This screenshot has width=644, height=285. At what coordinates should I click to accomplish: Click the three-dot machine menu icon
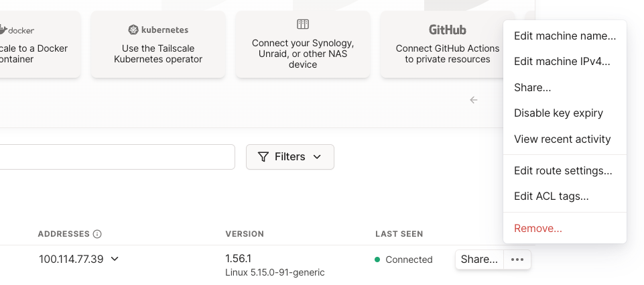(517, 260)
